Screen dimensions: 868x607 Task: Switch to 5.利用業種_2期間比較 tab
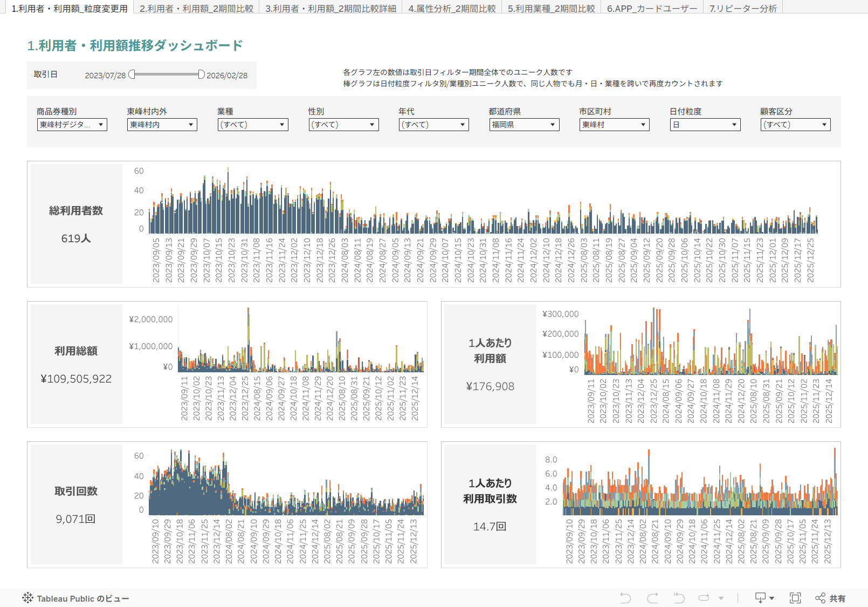[551, 9]
